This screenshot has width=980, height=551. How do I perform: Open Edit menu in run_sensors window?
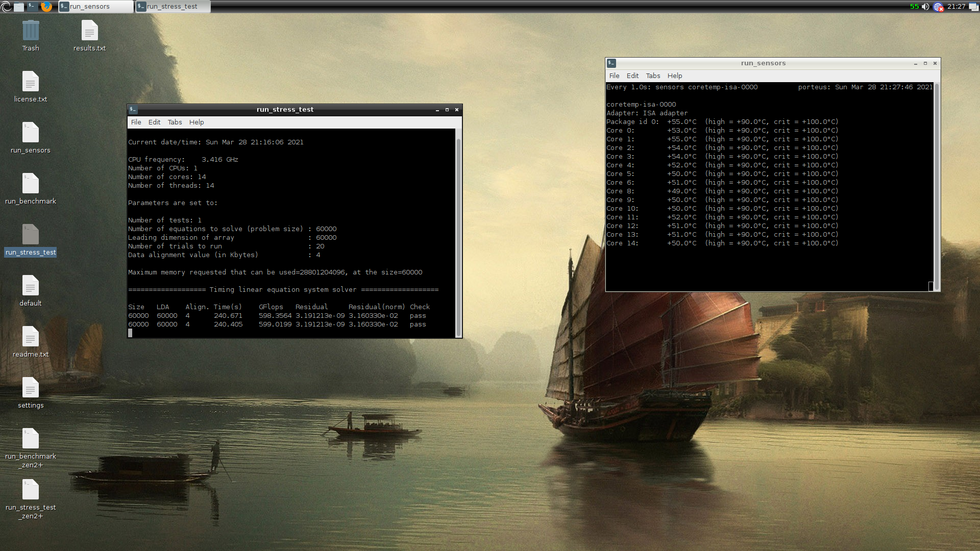(632, 76)
